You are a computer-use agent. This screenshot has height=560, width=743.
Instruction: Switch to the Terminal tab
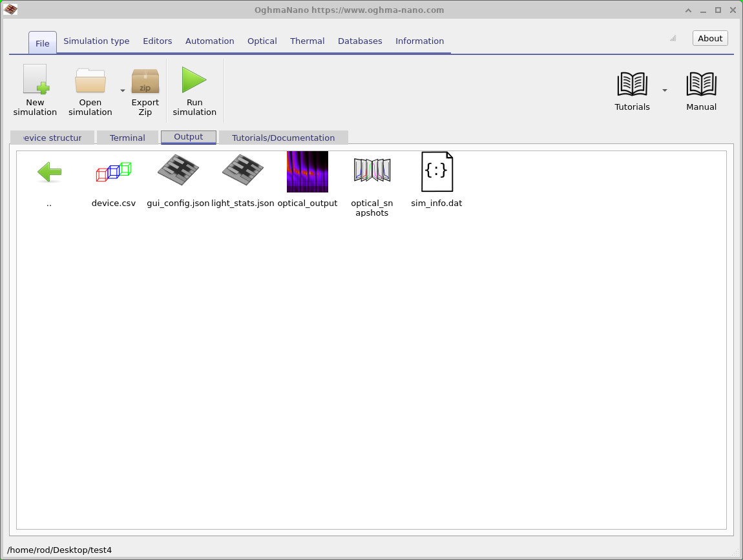127,138
